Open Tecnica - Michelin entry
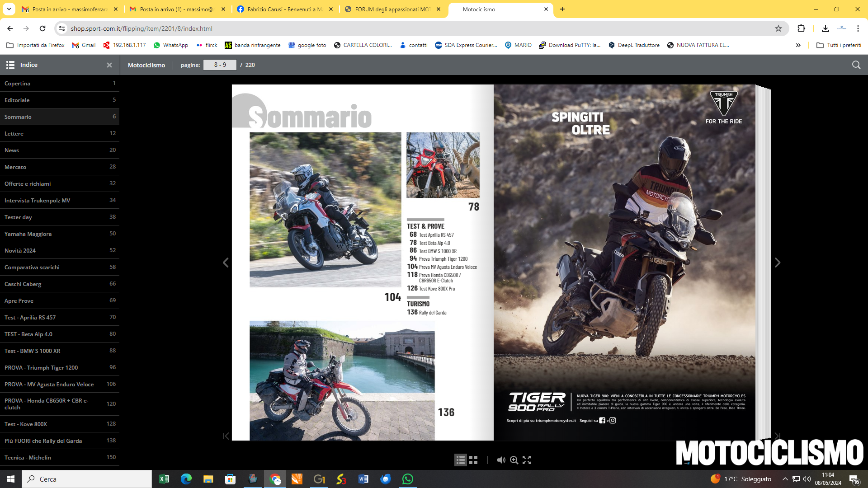Viewport: 868px width, 488px height. (60, 457)
